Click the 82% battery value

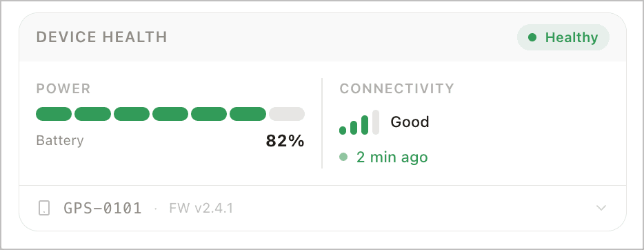click(x=285, y=141)
